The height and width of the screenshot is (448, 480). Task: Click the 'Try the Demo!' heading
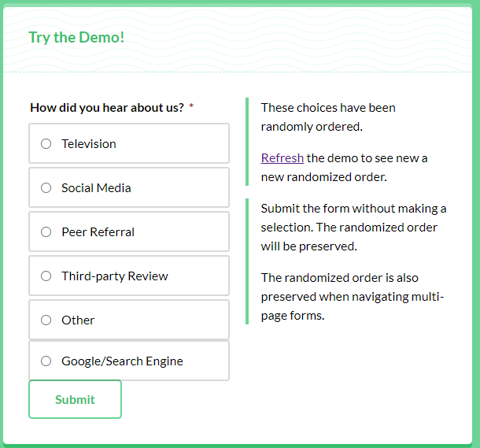coord(76,37)
